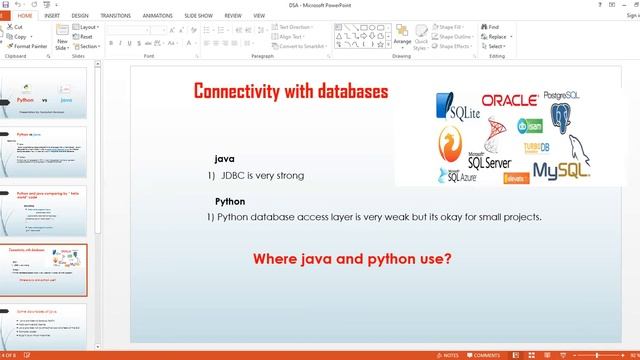Open the COMMENTS pane
Screen dimensions: 640x360
tap(483, 356)
